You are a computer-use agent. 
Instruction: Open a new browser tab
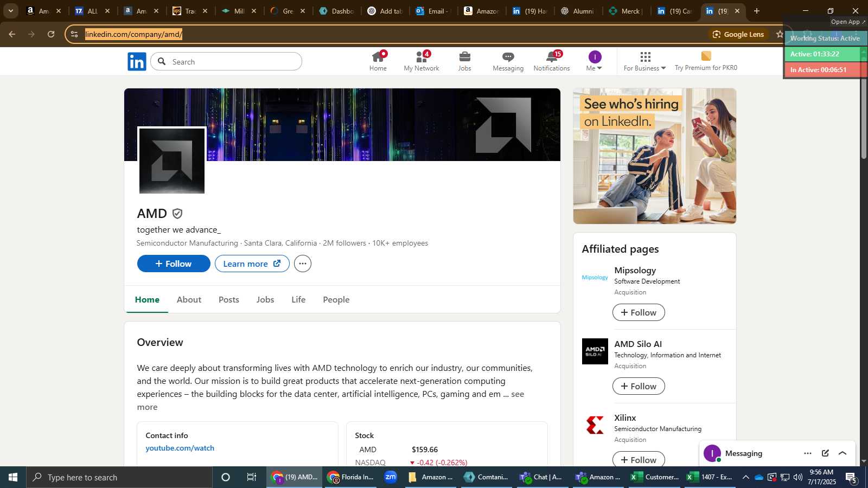(757, 11)
